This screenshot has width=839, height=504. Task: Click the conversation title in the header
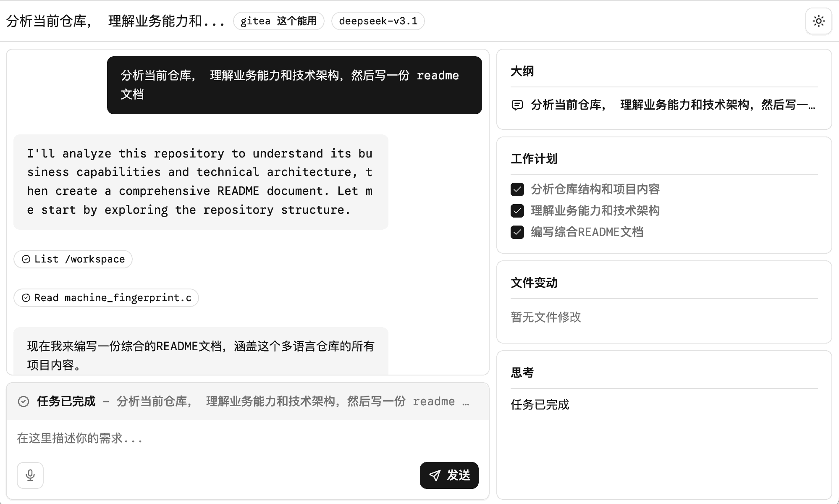115,21
